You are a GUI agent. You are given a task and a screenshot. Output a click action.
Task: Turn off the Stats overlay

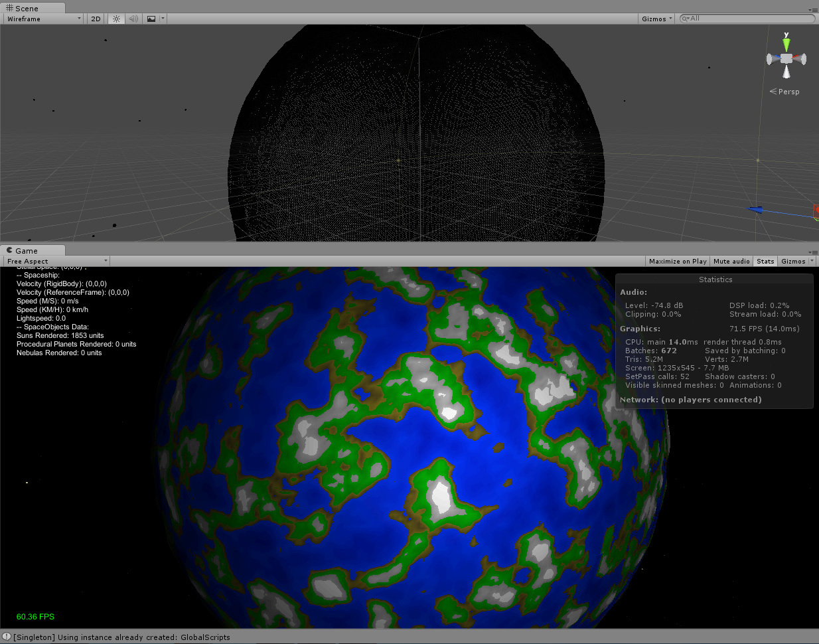click(765, 261)
